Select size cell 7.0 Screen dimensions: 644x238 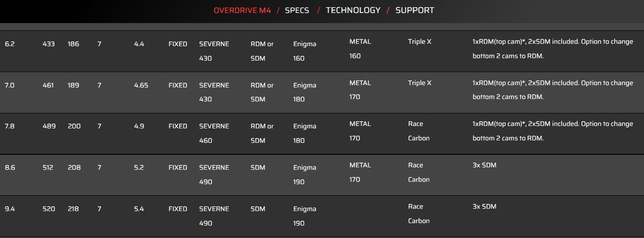[x=10, y=85]
